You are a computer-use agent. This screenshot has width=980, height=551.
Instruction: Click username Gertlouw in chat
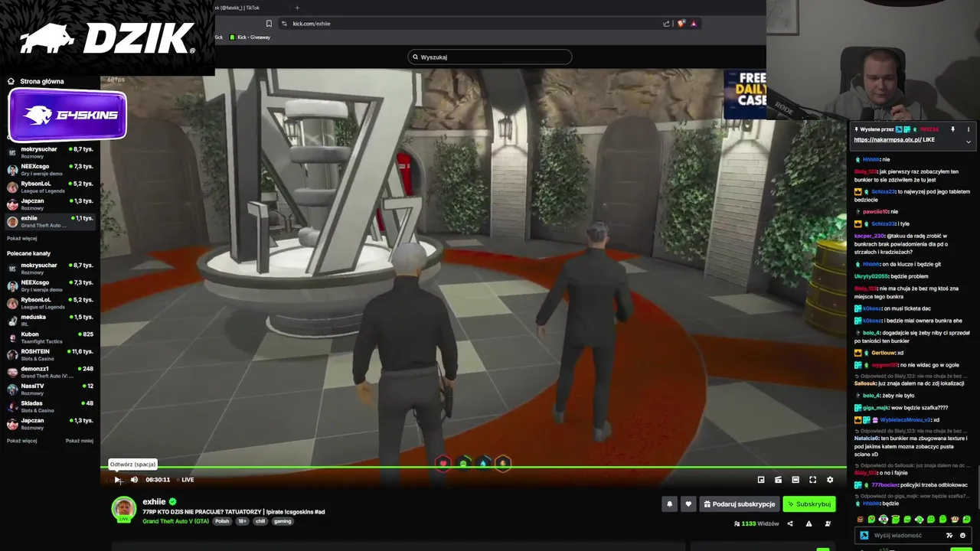coord(883,353)
